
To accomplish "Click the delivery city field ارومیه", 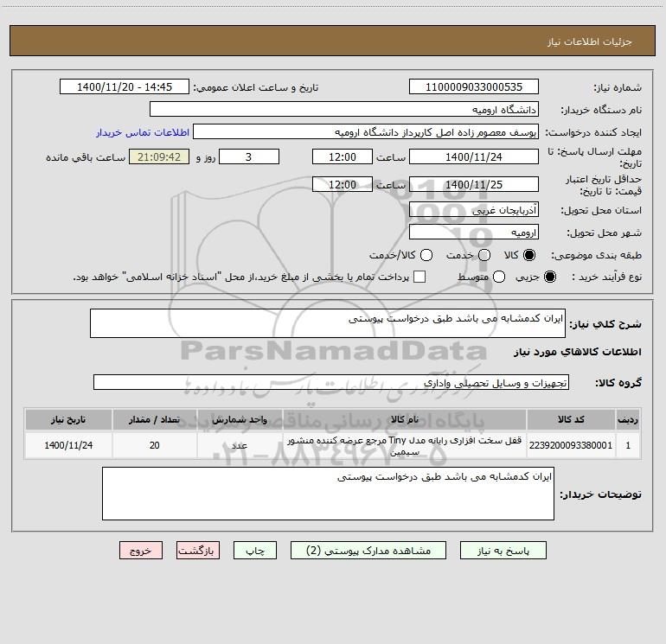I will coord(474,232).
